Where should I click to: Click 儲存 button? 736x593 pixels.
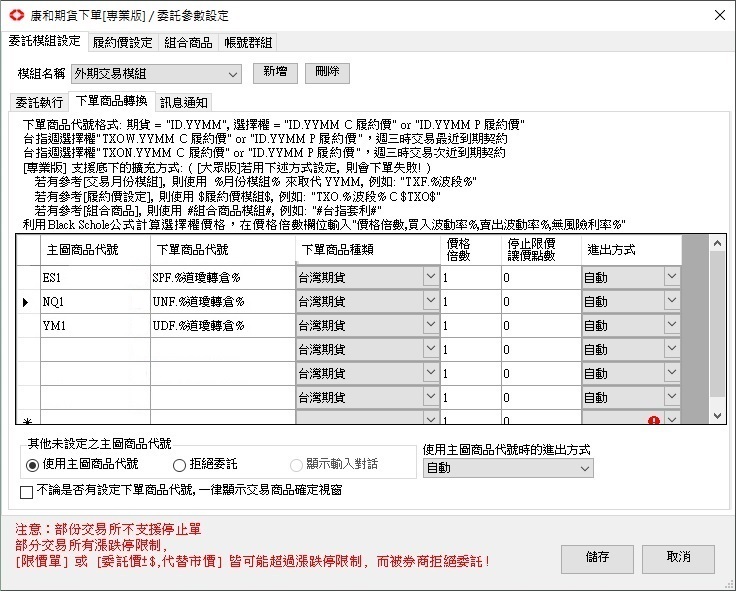tap(597, 559)
